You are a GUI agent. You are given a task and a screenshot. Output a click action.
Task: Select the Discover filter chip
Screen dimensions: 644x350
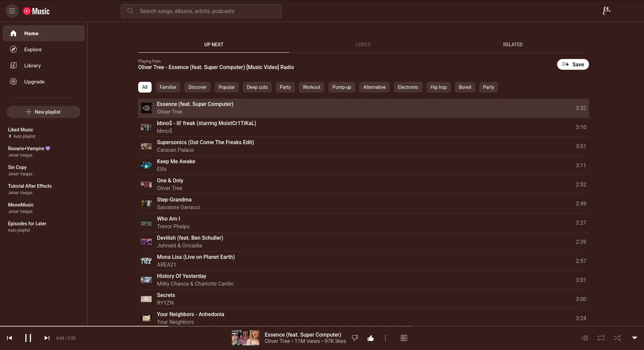(198, 87)
